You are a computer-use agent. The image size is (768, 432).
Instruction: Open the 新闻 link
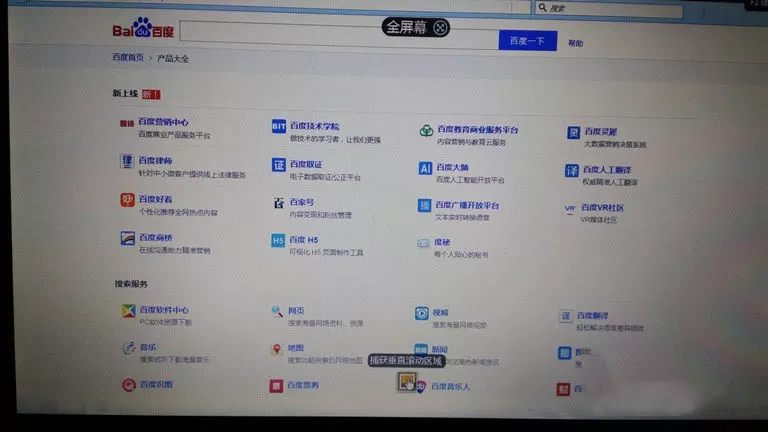pyautogui.click(x=439, y=350)
